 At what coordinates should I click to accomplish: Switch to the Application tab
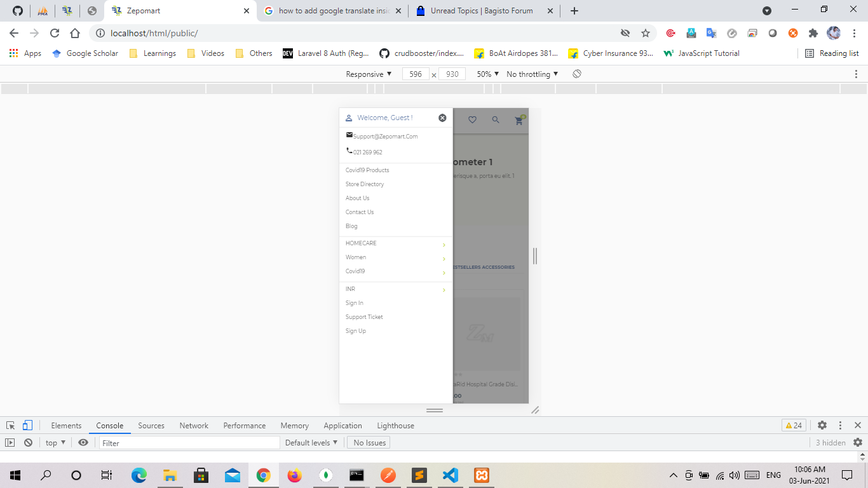tap(342, 426)
